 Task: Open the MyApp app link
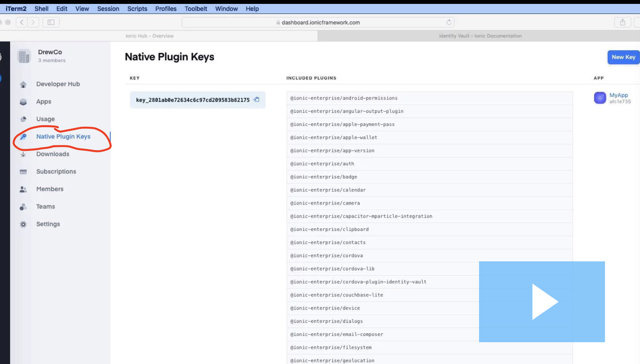(x=619, y=95)
